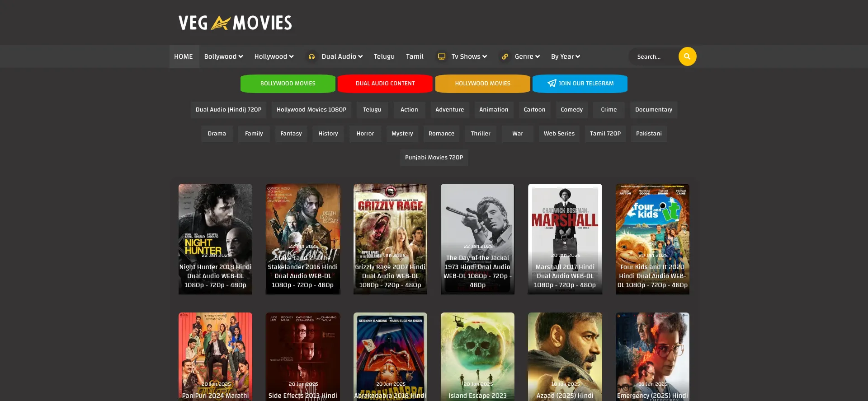The width and height of the screenshot is (868, 401).
Task: Expand the Hollywood dropdown menu
Action: coord(274,56)
